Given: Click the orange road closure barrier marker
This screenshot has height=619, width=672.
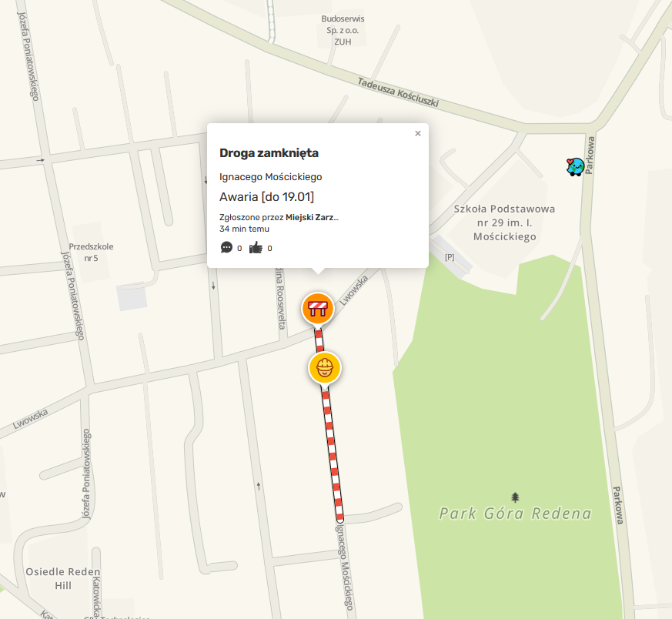Looking at the screenshot, I should 318,308.
